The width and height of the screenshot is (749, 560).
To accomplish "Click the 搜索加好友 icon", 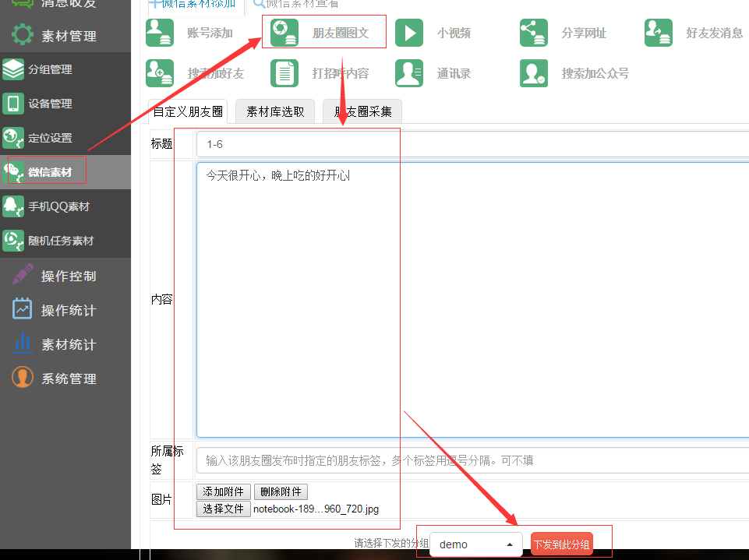I will click(160, 73).
